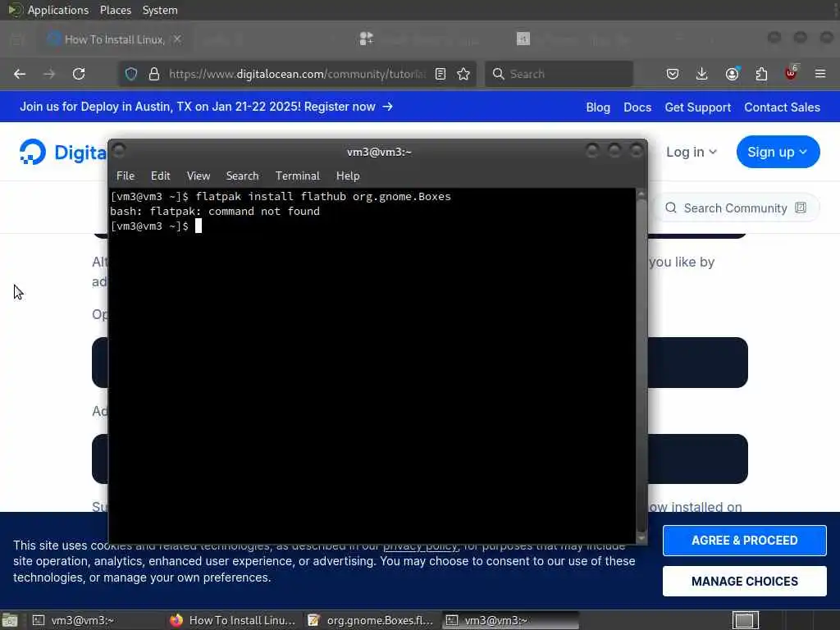Click the terminal window menu icon

click(x=119, y=151)
